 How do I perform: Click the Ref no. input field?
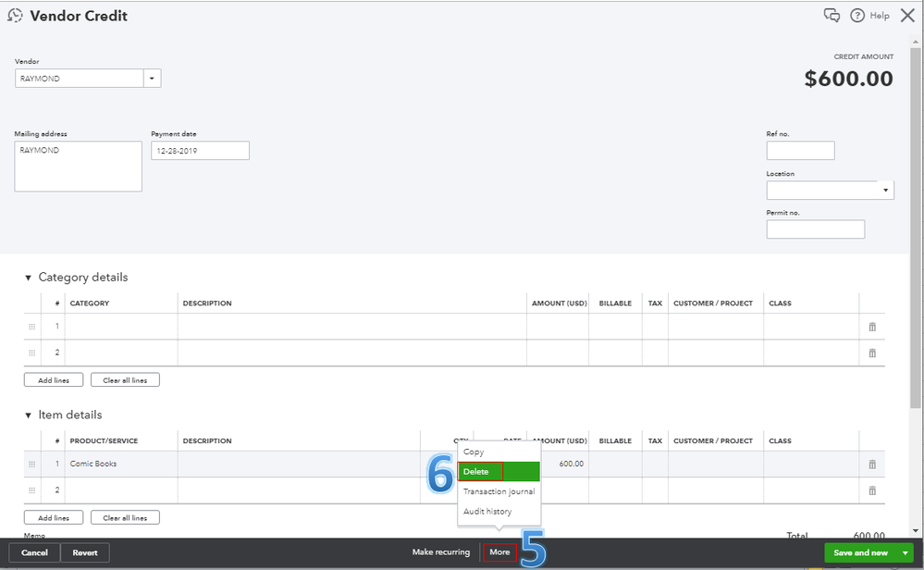(800, 150)
